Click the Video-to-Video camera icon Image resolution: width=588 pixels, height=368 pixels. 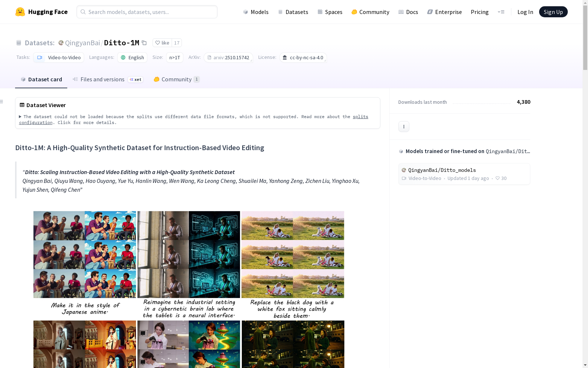point(40,57)
